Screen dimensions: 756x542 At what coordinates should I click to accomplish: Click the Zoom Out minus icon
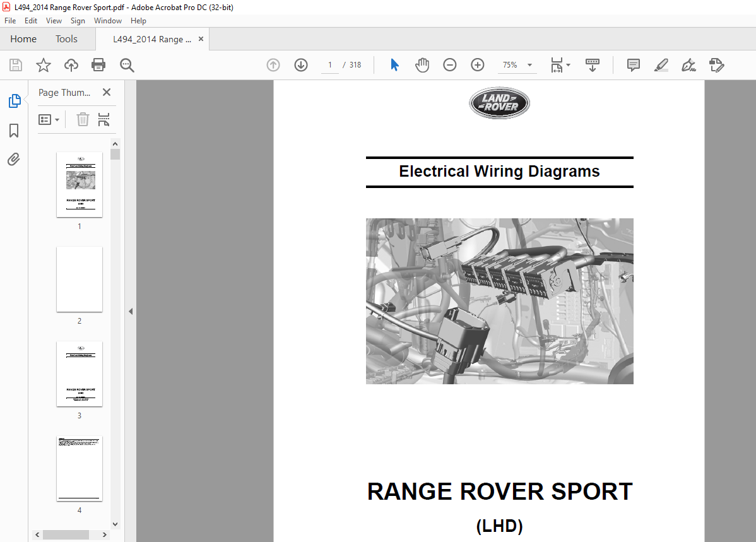coord(449,65)
